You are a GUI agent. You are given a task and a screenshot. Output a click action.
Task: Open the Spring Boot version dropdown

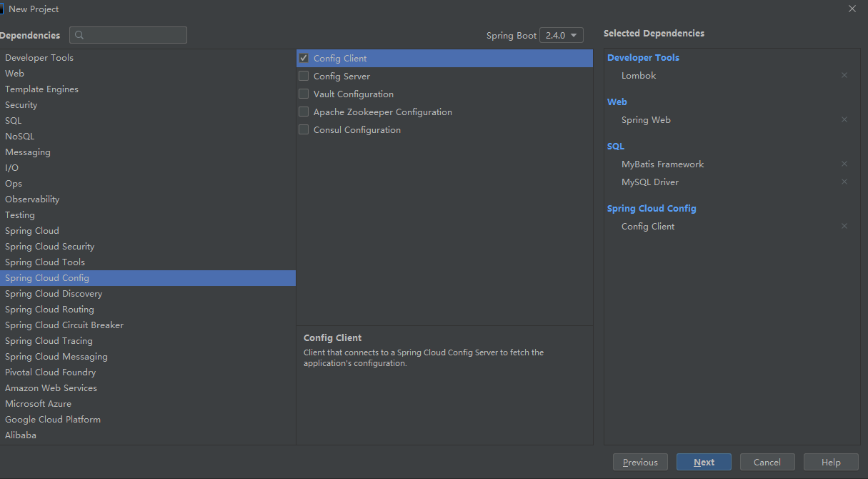(x=562, y=35)
